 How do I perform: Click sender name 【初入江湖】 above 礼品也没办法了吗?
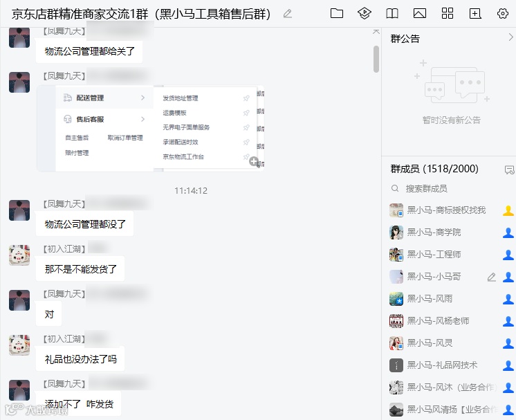[64, 339]
